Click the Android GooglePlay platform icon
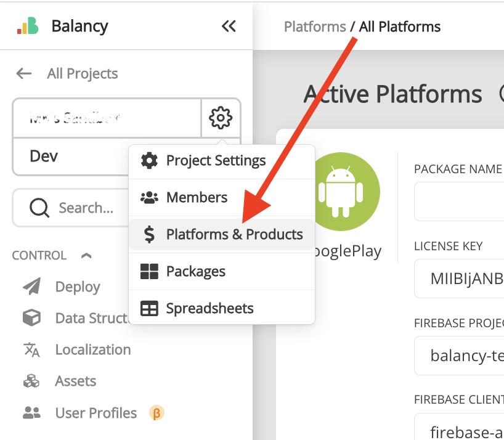 (341, 192)
